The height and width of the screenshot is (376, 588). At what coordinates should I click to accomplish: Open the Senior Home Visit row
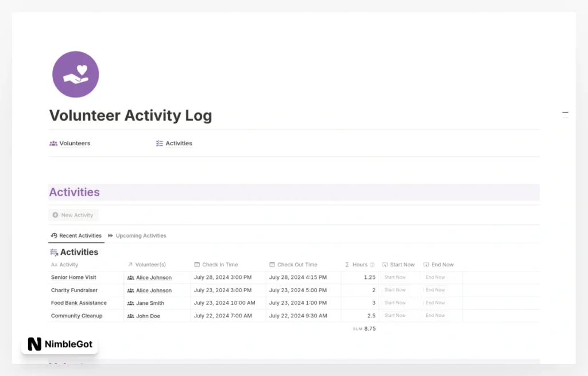pyautogui.click(x=73, y=277)
